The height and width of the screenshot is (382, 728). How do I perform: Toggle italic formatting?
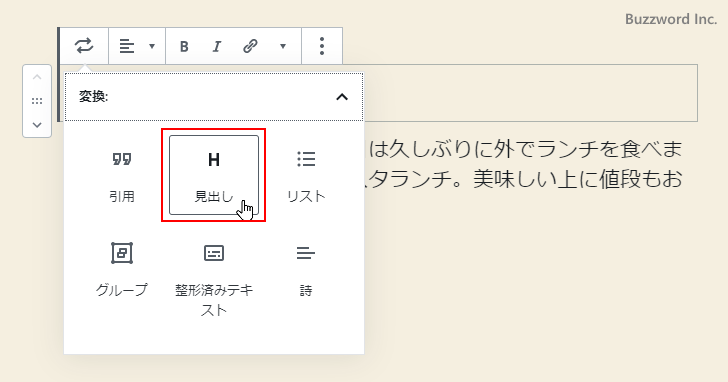216,46
